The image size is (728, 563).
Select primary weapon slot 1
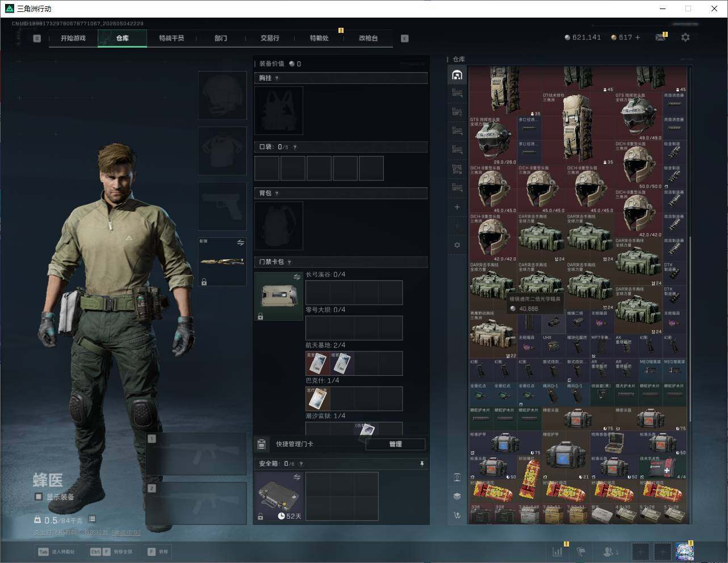tap(196, 453)
